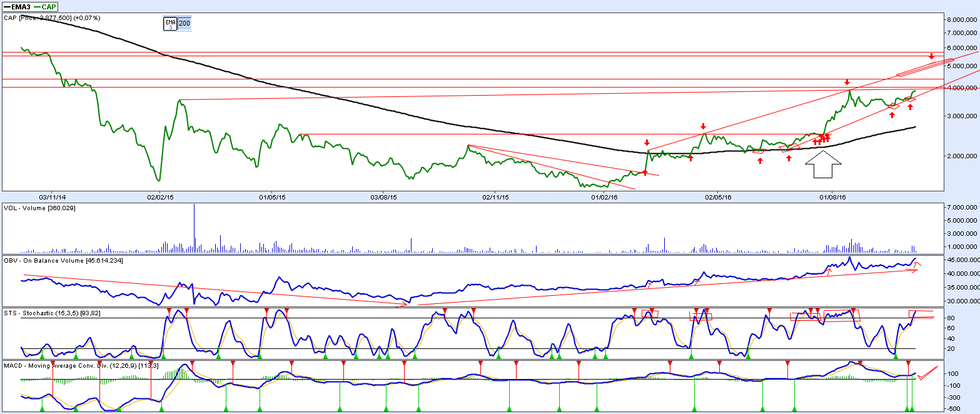980x414 pixels.
Task: Click red down arrow at top right
Action: tap(931, 57)
